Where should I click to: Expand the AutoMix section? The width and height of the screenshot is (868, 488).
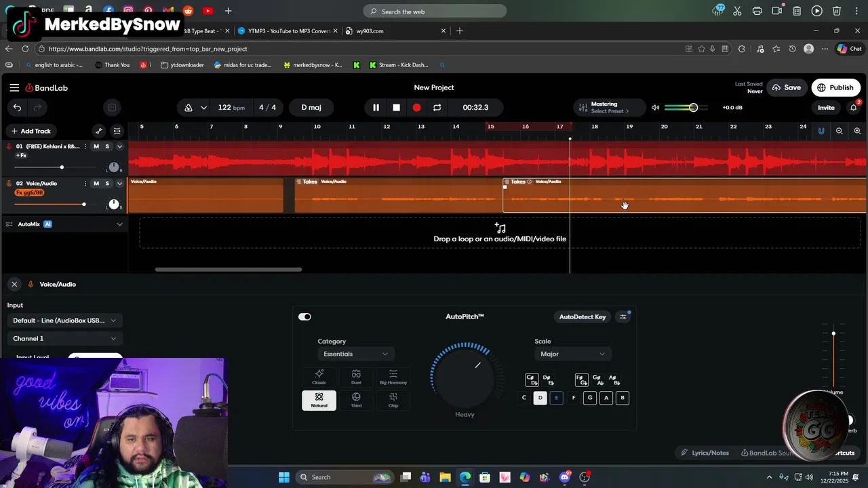coord(119,224)
